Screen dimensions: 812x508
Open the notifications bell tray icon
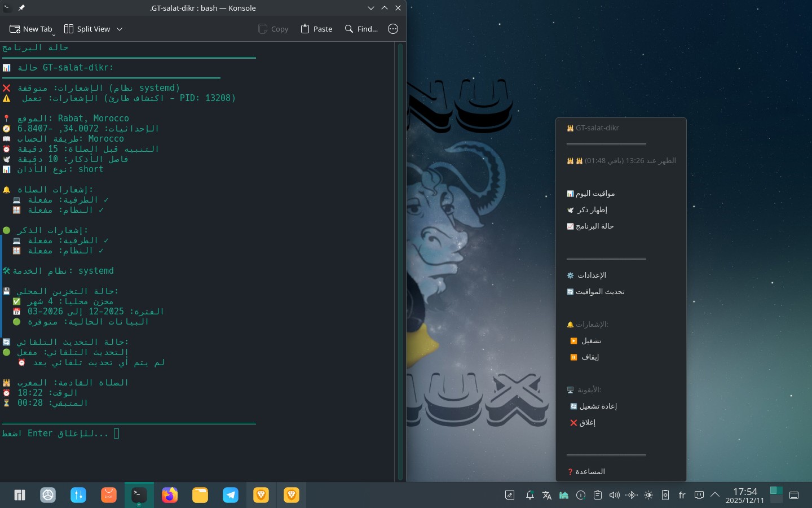pyautogui.click(x=529, y=495)
